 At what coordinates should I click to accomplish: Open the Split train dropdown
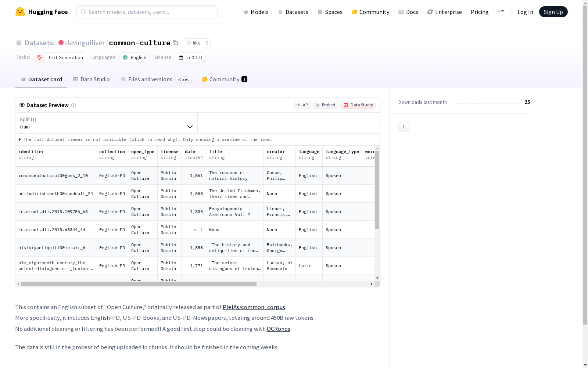coord(106,123)
